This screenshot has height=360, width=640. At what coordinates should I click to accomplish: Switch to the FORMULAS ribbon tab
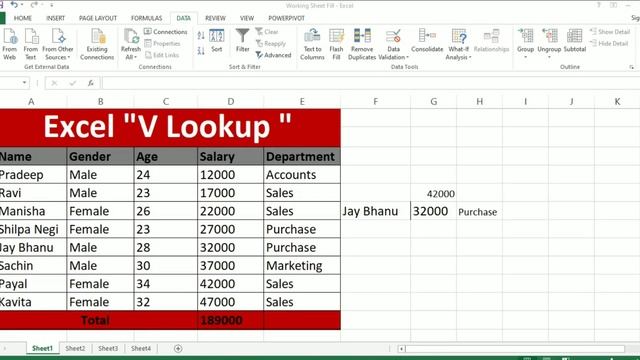(147, 18)
